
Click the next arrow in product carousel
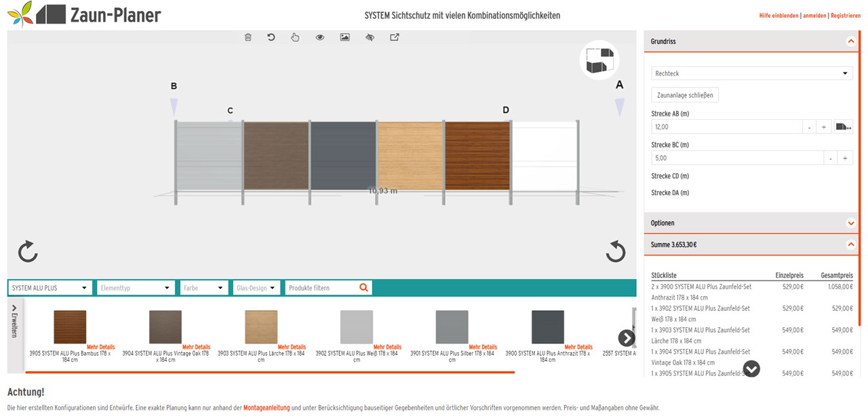[x=627, y=337]
